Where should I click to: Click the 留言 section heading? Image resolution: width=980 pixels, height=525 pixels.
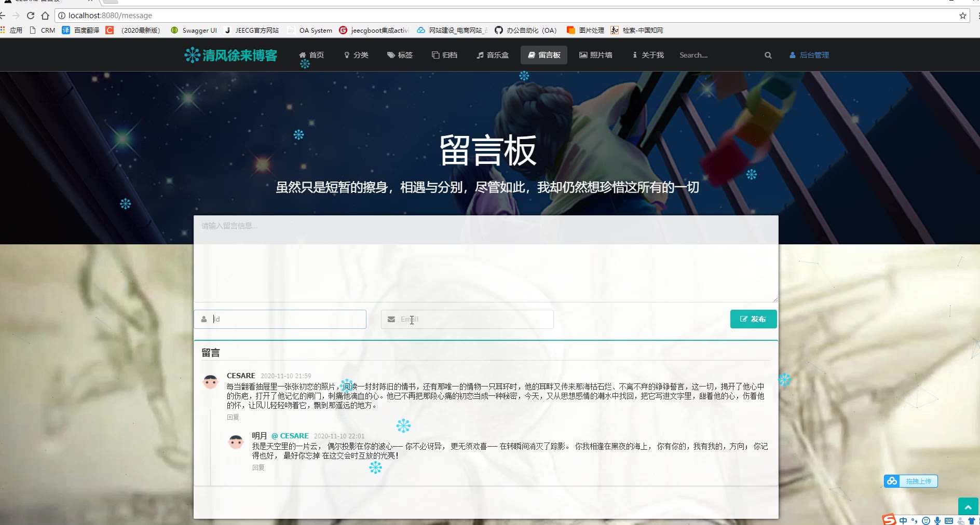(x=211, y=353)
